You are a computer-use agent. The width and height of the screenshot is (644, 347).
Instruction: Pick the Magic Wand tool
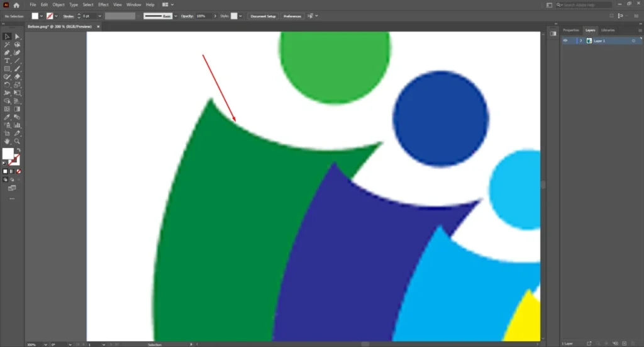7,45
